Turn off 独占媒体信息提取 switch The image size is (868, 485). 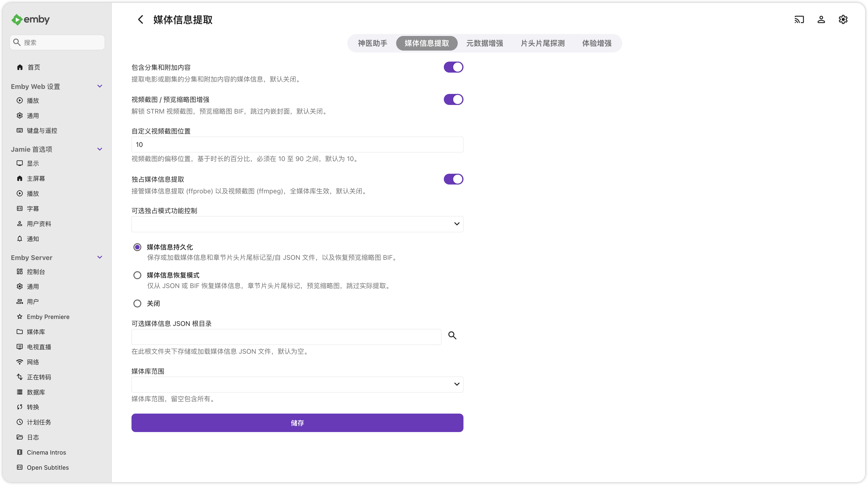[x=453, y=179]
